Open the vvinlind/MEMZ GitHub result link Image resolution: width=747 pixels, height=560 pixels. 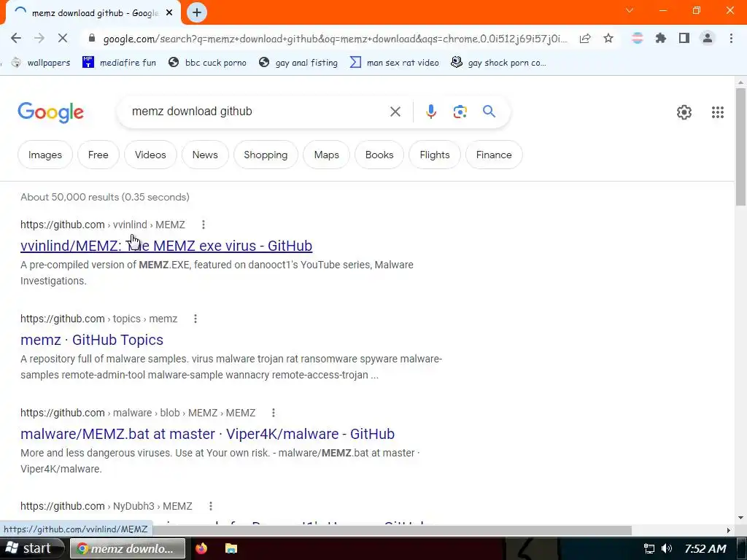(x=166, y=246)
